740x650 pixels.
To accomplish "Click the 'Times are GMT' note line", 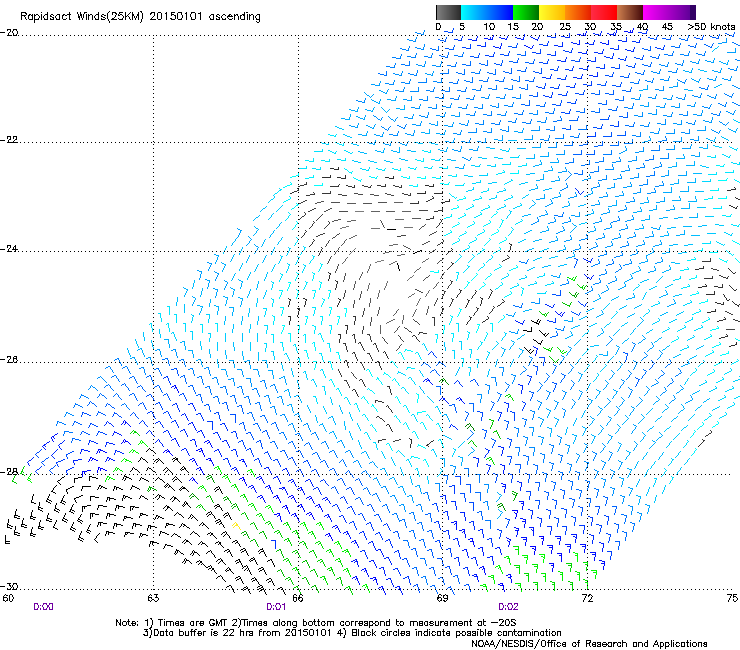I will [316, 623].
